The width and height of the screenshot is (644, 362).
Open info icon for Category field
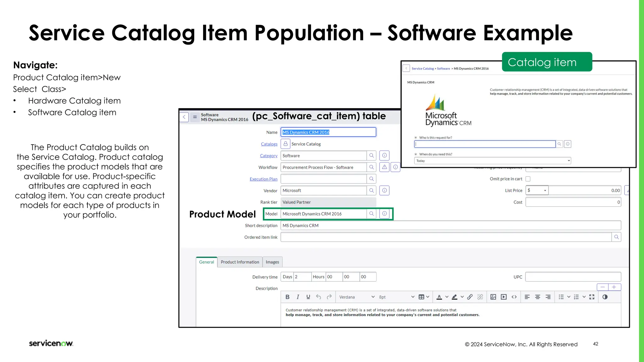(385, 156)
